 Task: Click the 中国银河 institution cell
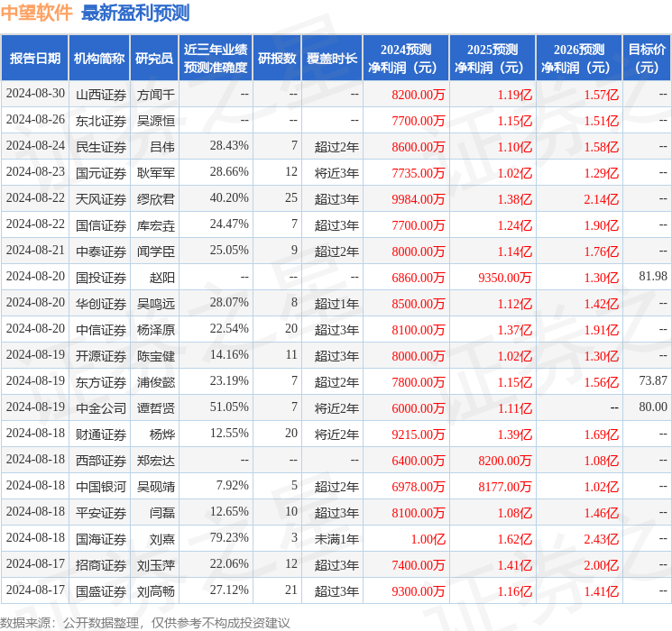(x=101, y=487)
